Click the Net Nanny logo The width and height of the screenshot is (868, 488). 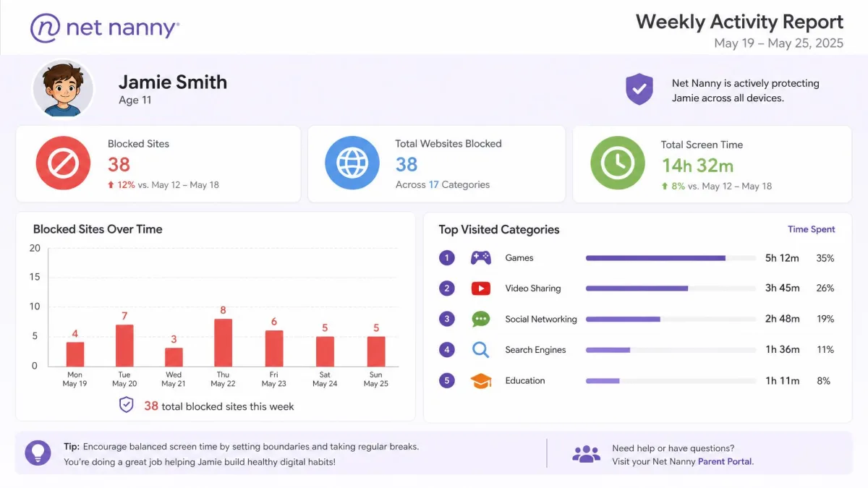(x=105, y=28)
